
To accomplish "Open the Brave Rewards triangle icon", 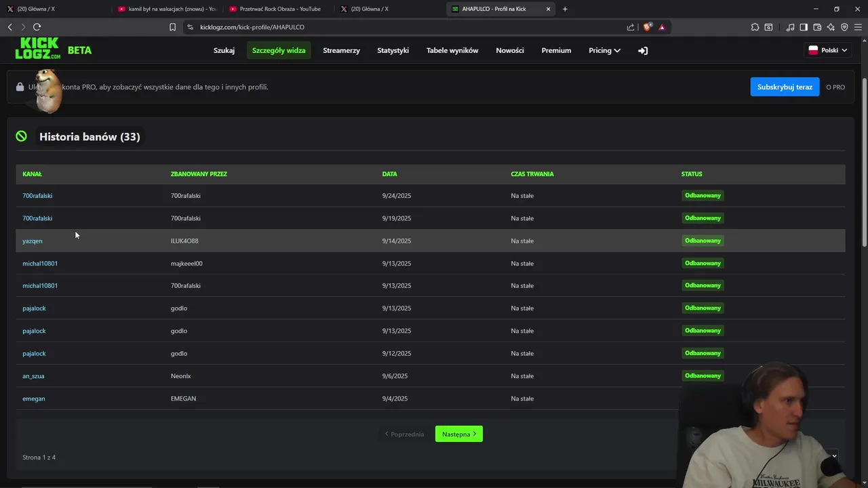I will tap(662, 27).
